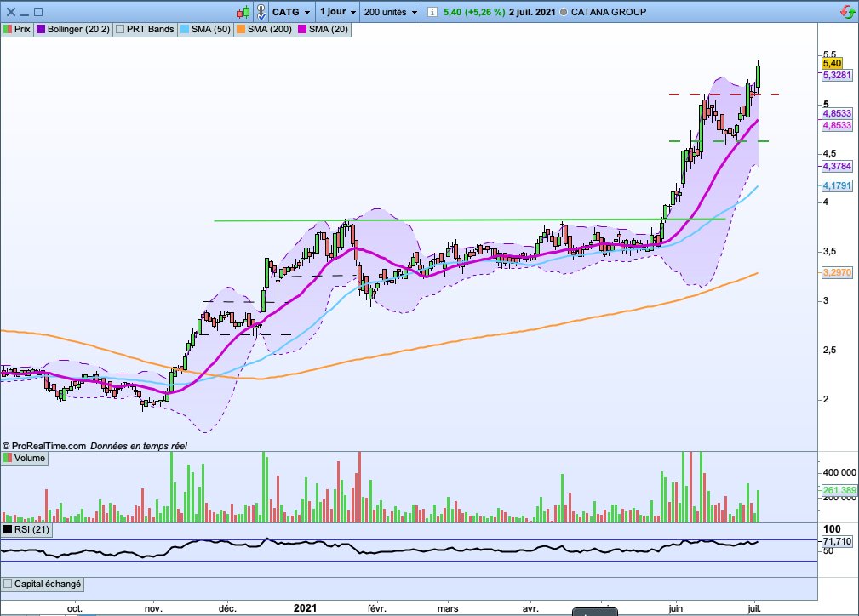Click the refresh data icon at top right
The height and width of the screenshot is (616, 859).
[x=845, y=11]
